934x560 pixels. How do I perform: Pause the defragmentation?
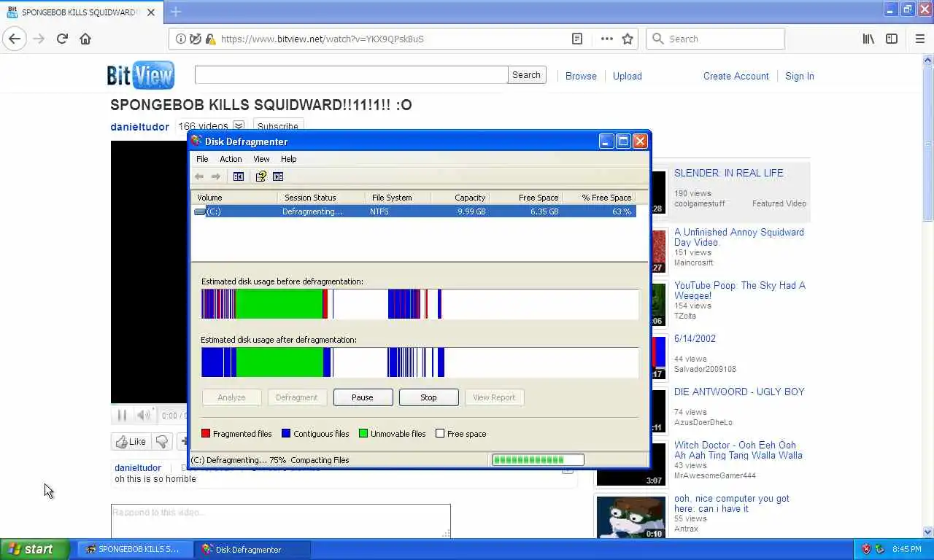tap(363, 397)
